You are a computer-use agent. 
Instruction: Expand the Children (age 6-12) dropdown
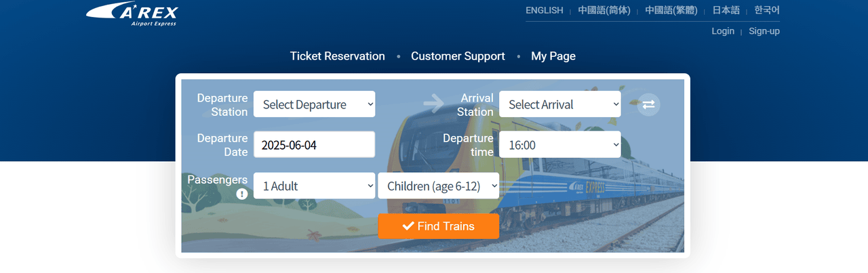pos(438,186)
